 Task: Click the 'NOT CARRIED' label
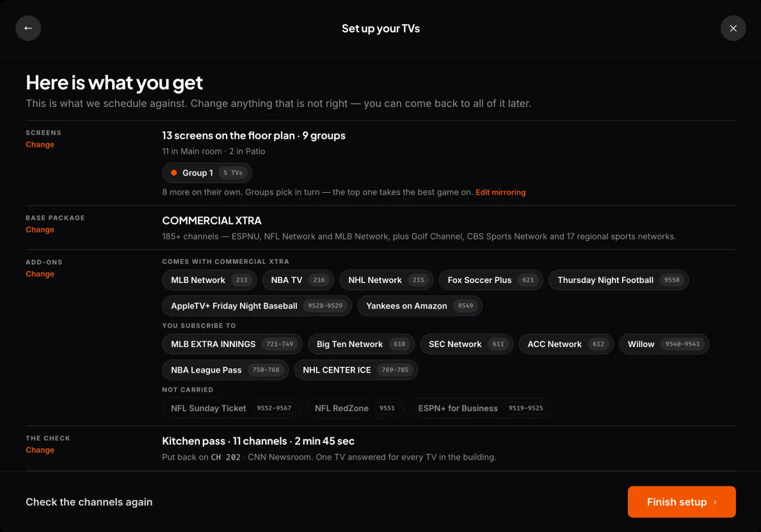point(188,390)
